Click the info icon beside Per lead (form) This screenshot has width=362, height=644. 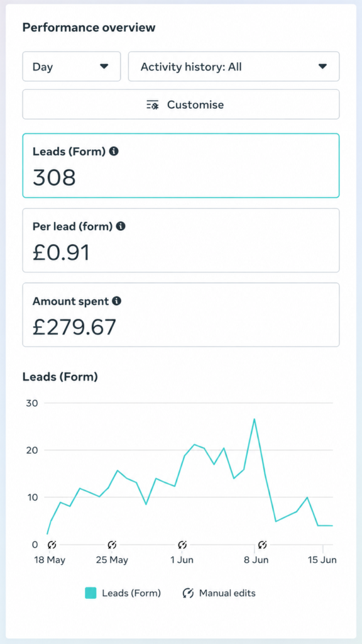tap(121, 226)
